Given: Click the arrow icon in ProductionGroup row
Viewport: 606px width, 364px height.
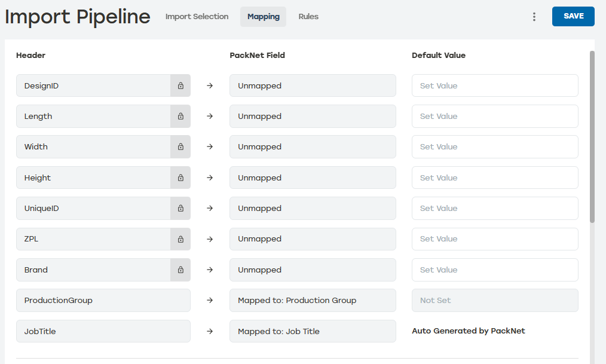Looking at the screenshot, I should click(x=210, y=300).
